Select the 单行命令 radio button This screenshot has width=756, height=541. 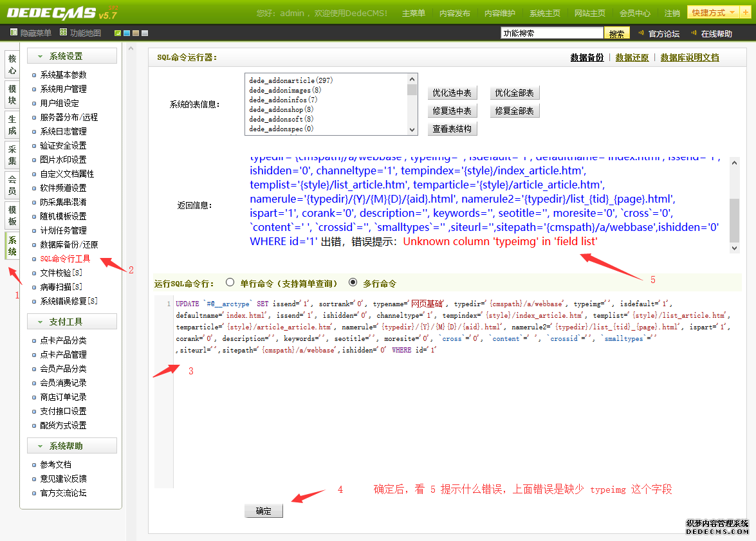coord(230,282)
